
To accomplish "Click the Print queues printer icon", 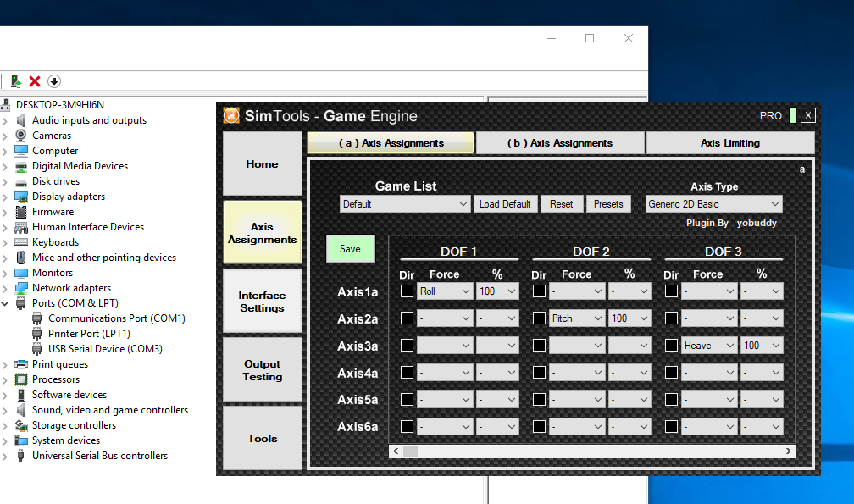I will [x=20, y=364].
